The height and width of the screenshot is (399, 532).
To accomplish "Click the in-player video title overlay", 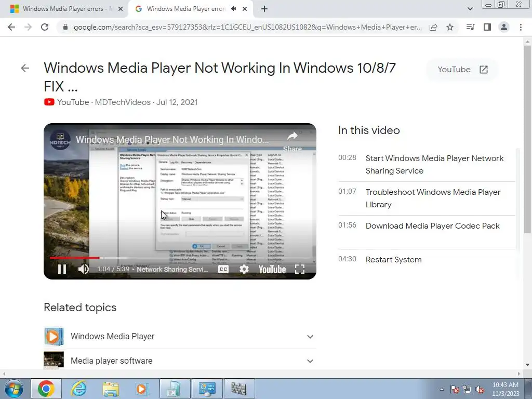I will pyautogui.click(x=172, y=139).
